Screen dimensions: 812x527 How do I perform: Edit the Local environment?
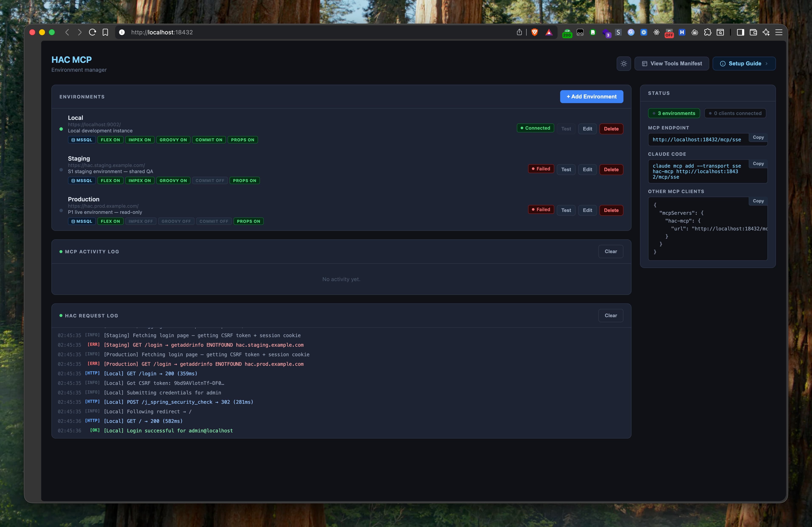(x=587, y=129)
